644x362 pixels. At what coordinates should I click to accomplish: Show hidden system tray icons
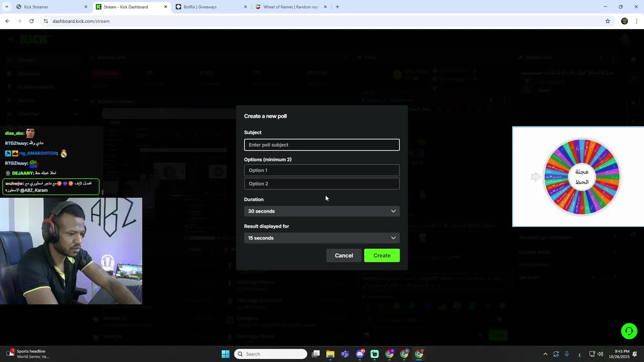tap(545, 354)
